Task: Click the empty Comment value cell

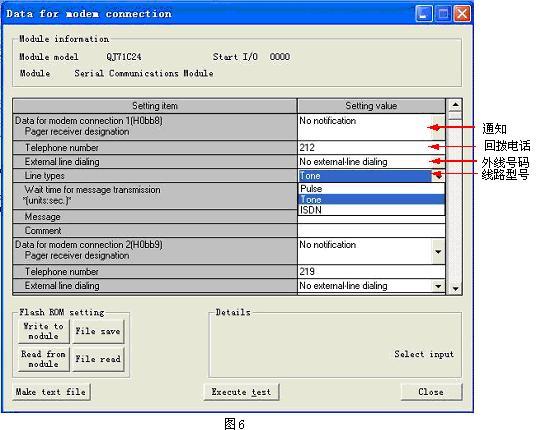Action: 371,230
